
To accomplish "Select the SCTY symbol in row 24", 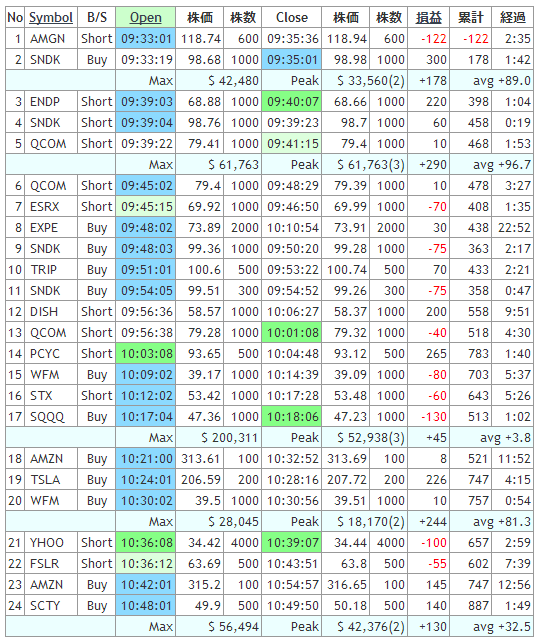I will [x=45, y=606].
